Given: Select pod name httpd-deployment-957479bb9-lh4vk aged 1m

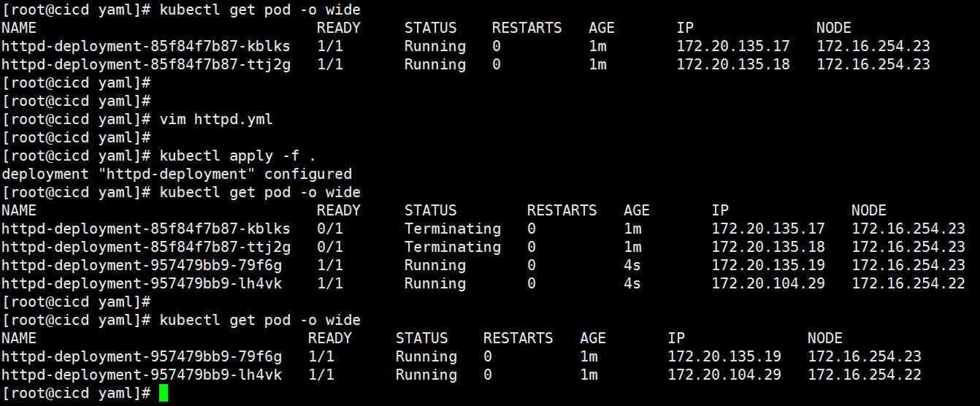Looking at the screenshot, I should [x=142, y=375].
